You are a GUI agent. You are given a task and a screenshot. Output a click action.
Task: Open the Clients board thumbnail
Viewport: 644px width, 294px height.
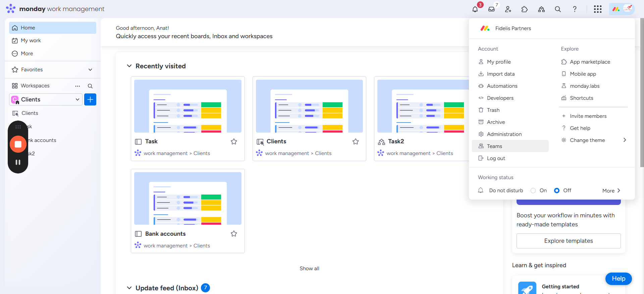click(x=309, y=106)
